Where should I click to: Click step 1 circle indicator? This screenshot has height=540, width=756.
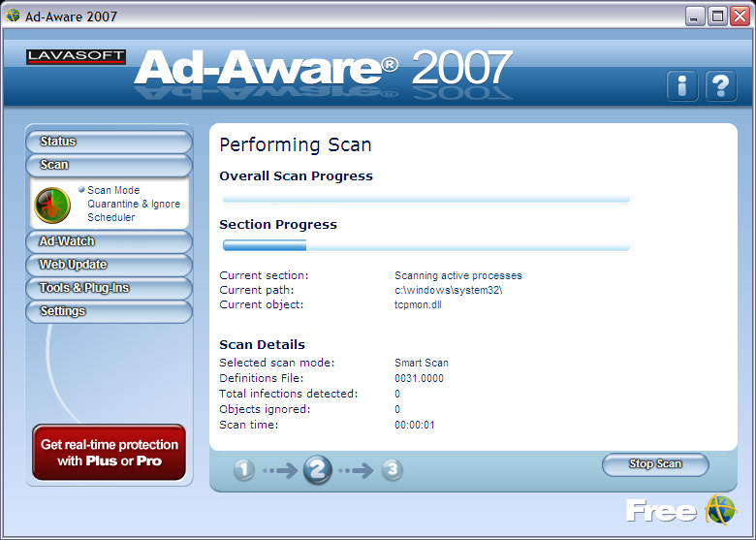[244, 469]
